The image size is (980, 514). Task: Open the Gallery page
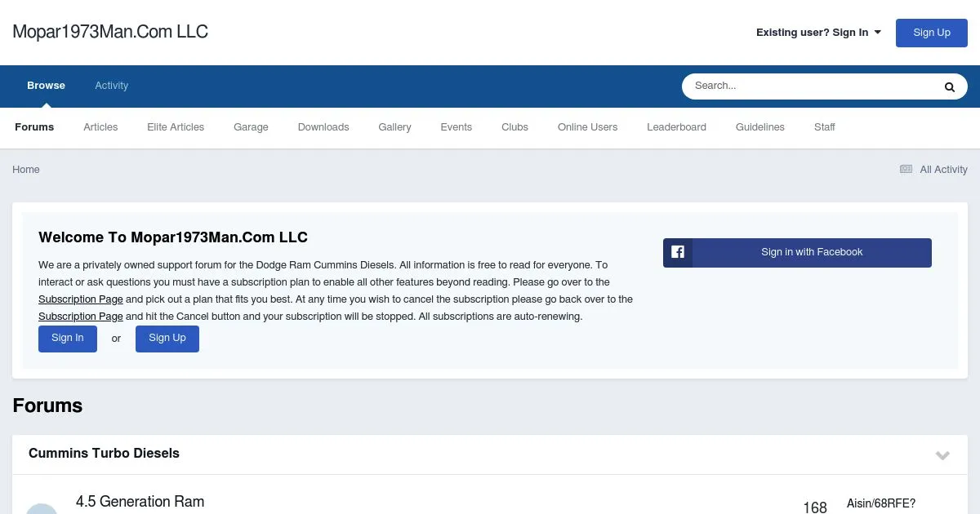[394, 127]
